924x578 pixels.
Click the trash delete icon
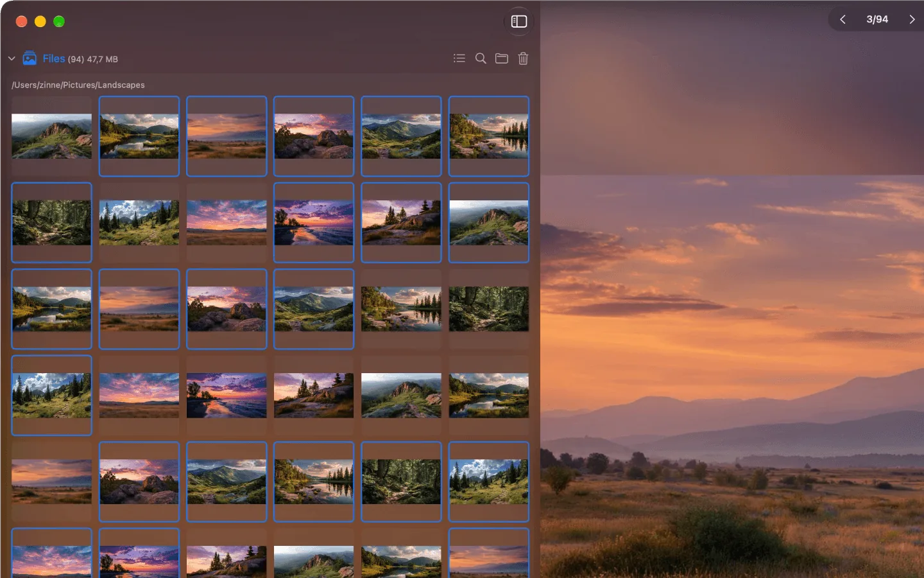click(x=523, y=58)
